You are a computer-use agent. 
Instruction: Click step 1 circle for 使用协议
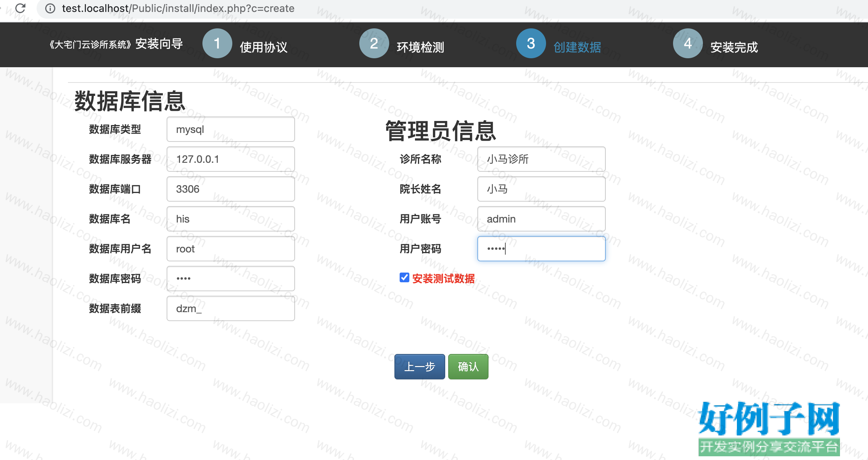coord(217,43)
